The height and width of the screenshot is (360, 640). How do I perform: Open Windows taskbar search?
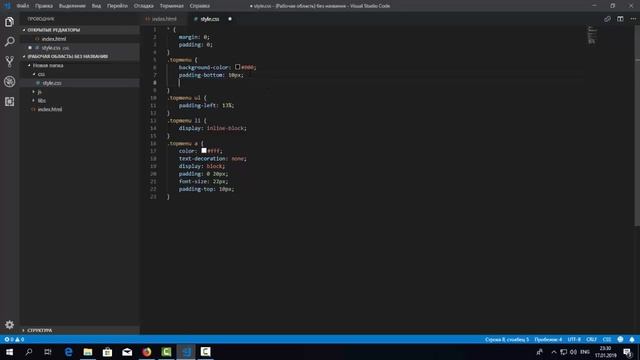(x=29, y=352)
